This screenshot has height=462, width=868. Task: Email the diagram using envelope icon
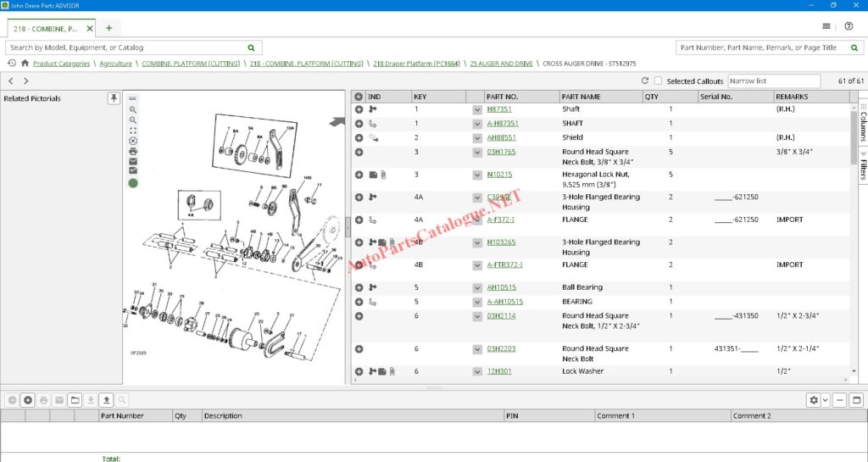133,161
